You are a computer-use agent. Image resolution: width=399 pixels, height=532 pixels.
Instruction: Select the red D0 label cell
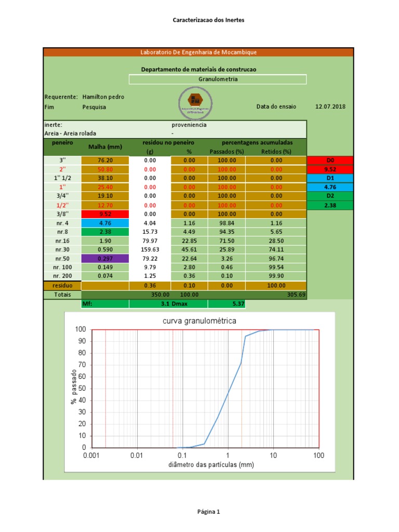click(x=330, y=160)
